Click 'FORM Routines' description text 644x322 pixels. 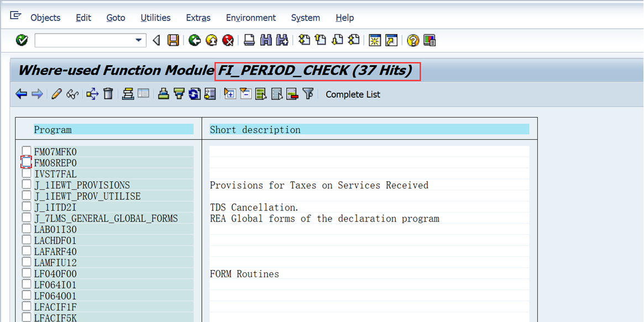click(244, 273)
